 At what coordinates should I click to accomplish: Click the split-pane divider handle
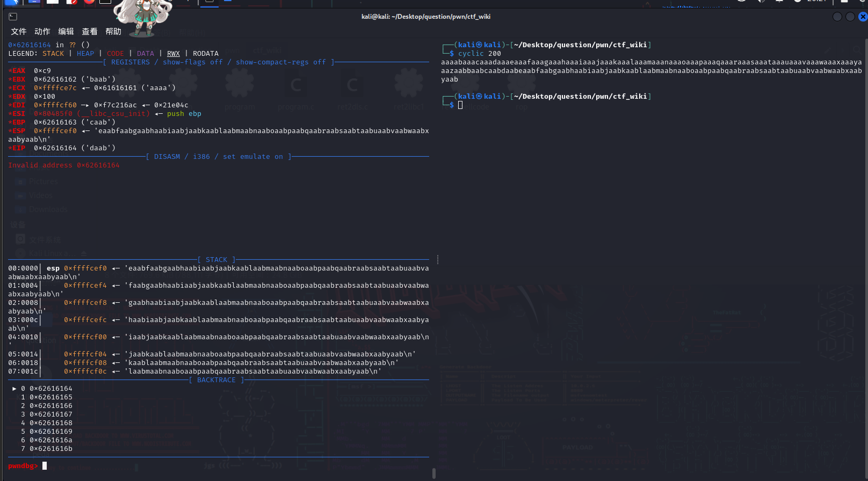tap(438, 260)
